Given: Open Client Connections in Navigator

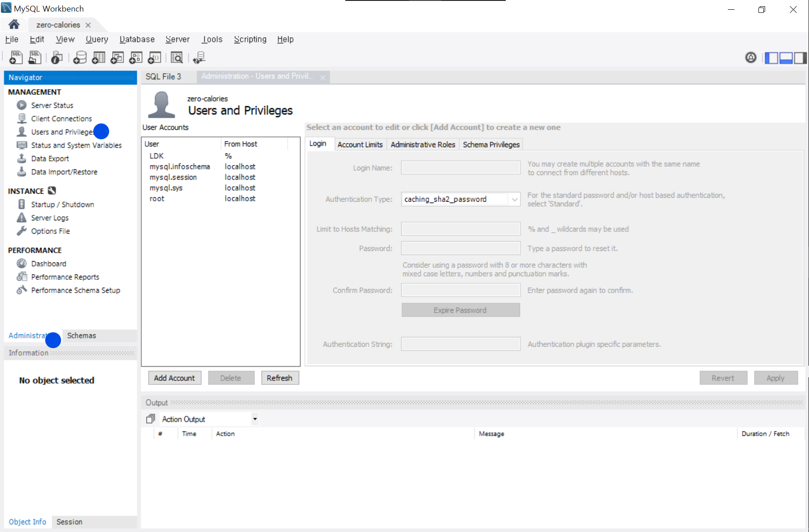Looking at the screenshot, I should [61, 119].
